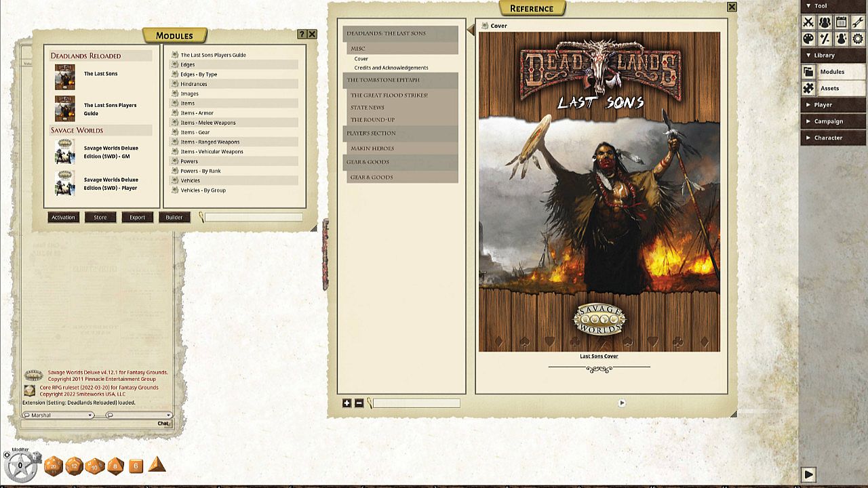Click the Builder button in Modules

point(174,218)
